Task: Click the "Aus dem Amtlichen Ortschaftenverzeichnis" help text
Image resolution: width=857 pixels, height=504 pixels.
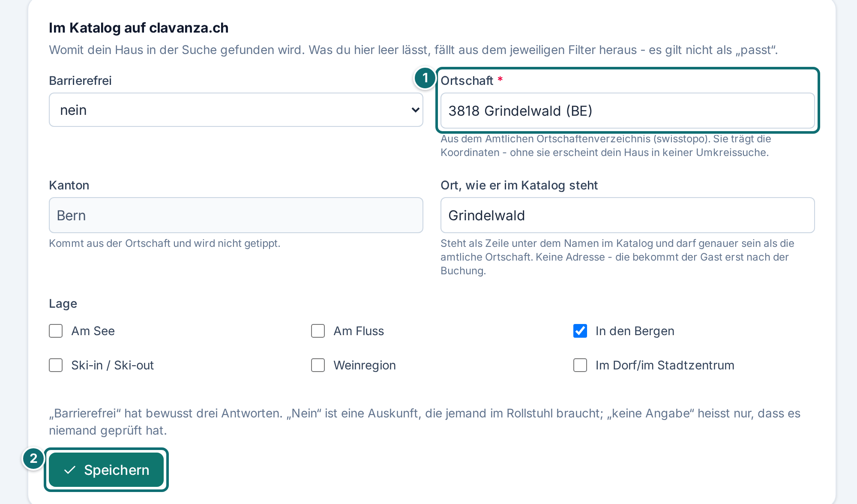Action: pyautogui.click(x=605, y=146)
